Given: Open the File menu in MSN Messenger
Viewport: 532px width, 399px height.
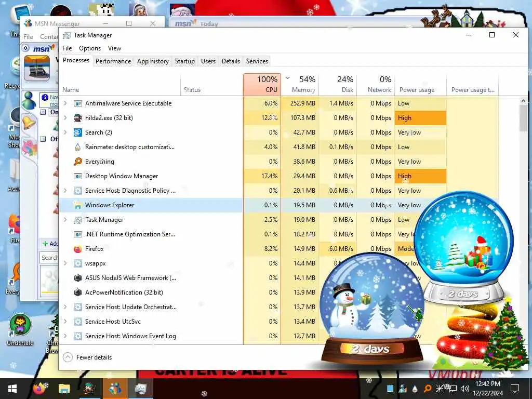Looking at the screenshot, I should point(28,37).
